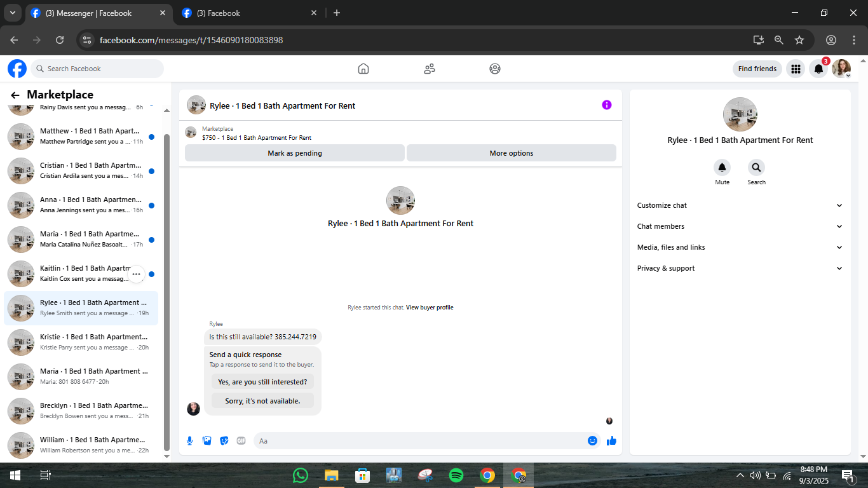Close the Messenger | Facebook tab

[x=163, y=13]
